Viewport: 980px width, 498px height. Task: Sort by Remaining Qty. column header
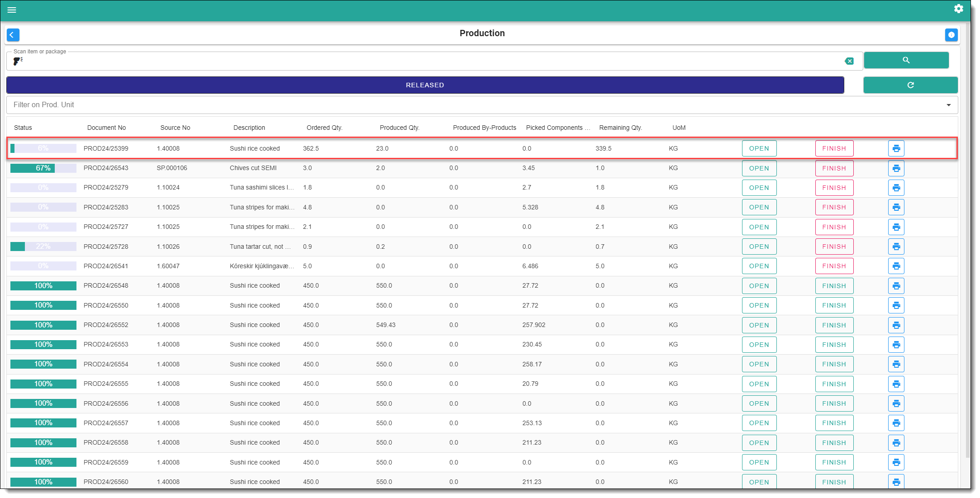pyautogui.click(x=620, y=128)
